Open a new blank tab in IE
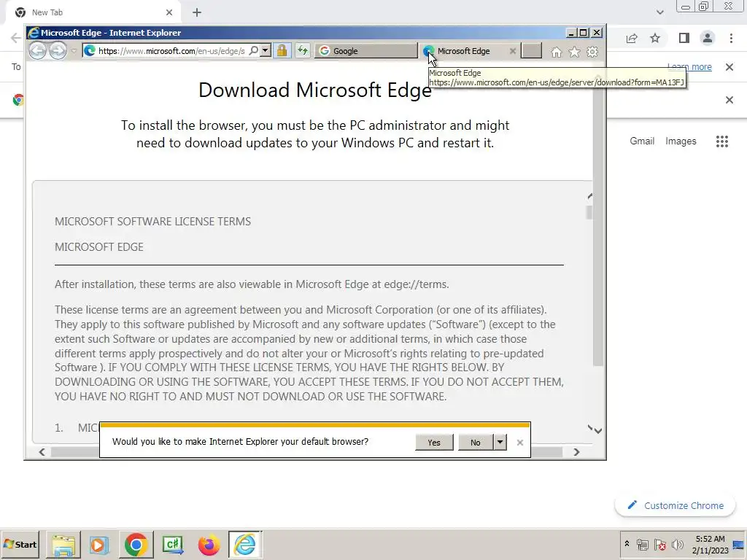Screen dimensions: 747x560 point(531,50)
